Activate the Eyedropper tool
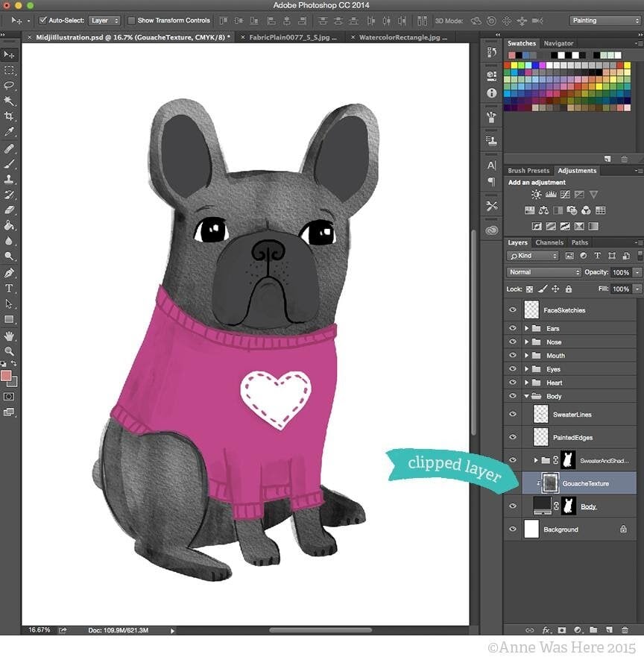644x660 pixels. pyautogui.click(x=9, y=132)
